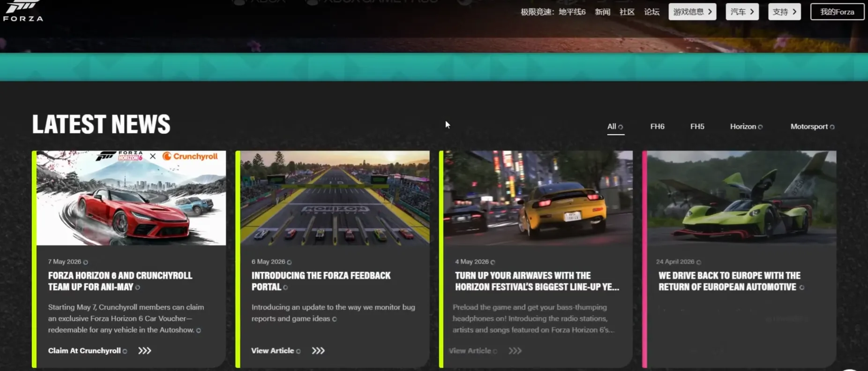
Task: Click the "Preload the game" description text
Action: (533, 318)
